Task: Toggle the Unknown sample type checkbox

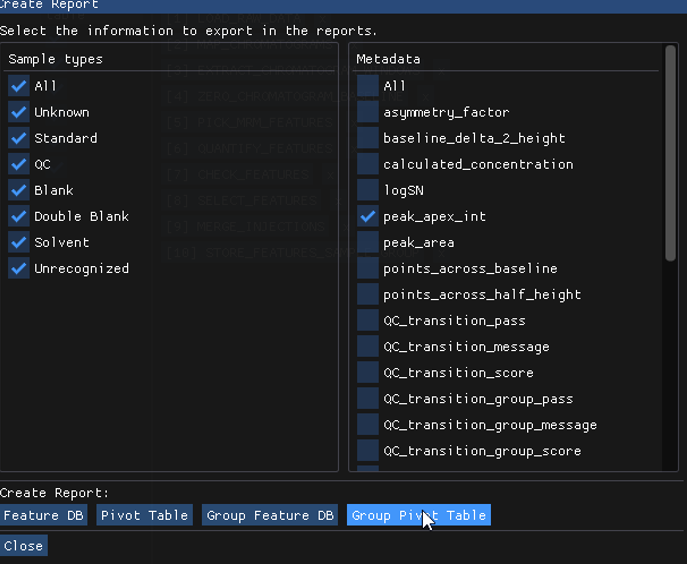Action: click(x=19, y=112)
